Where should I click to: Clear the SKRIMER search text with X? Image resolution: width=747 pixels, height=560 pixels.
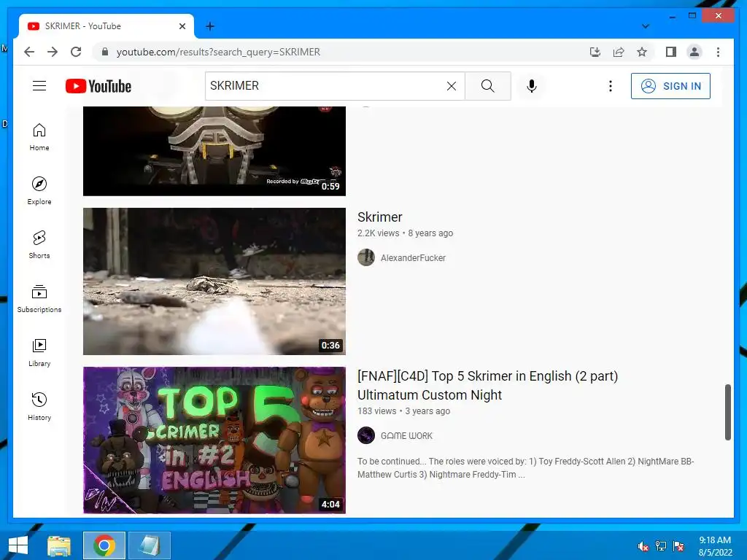[451, 86]
